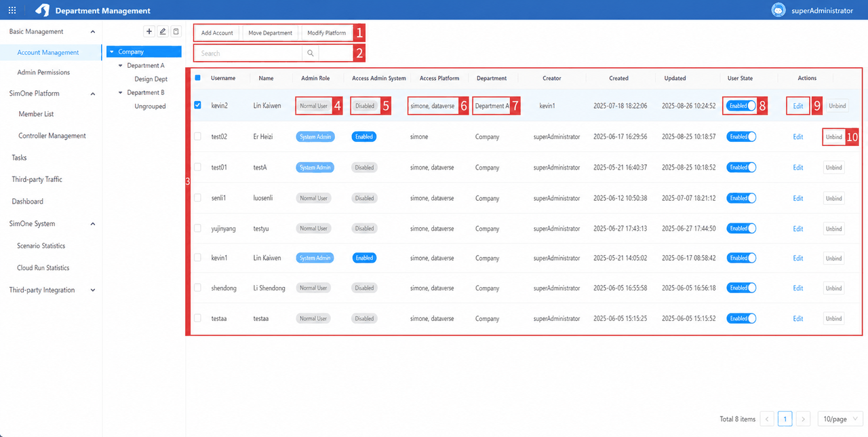Click the Username column header
This screenshot has height=437, width=868.
223,78
